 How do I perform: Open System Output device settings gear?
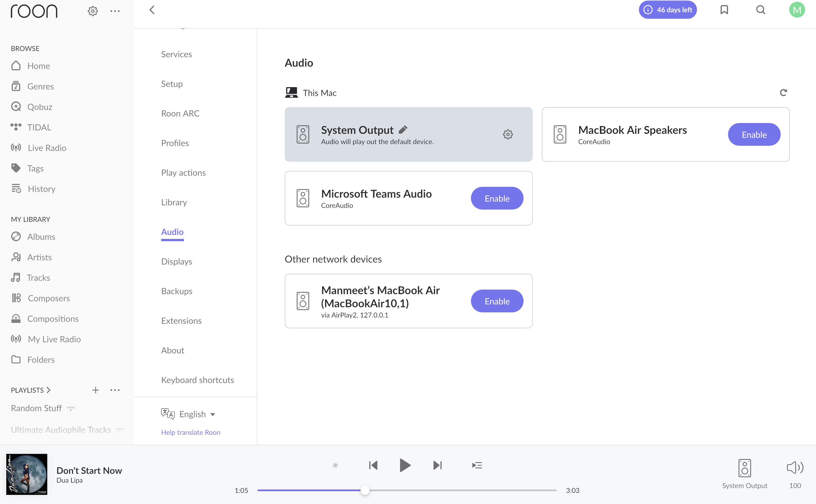pyautogui.click(x=508, y=134)
